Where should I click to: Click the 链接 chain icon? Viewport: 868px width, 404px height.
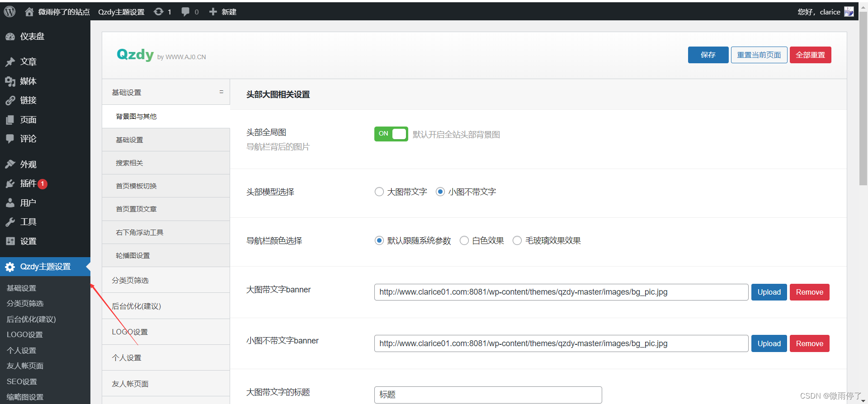pos(10,100)
